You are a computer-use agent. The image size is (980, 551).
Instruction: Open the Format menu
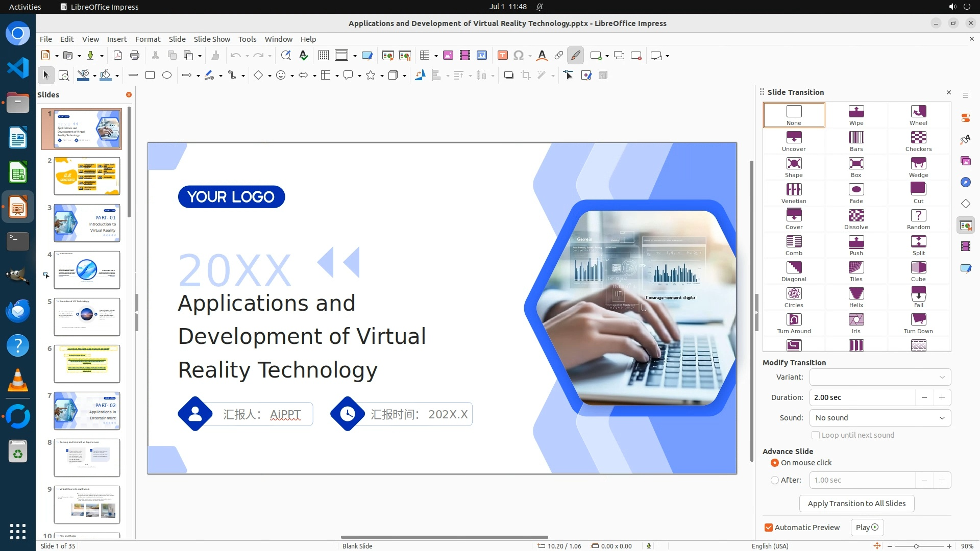(x=148, y=39)
